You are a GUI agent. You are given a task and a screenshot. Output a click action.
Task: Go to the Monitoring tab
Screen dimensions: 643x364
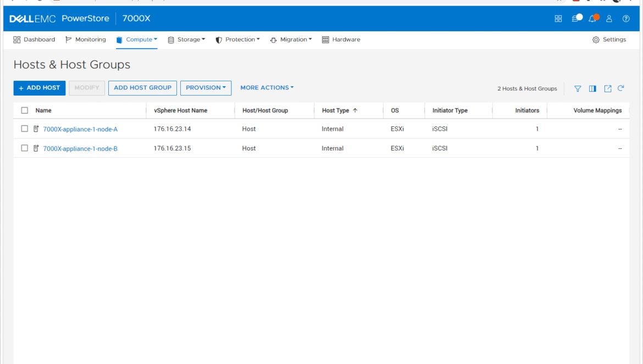[86, 40]
